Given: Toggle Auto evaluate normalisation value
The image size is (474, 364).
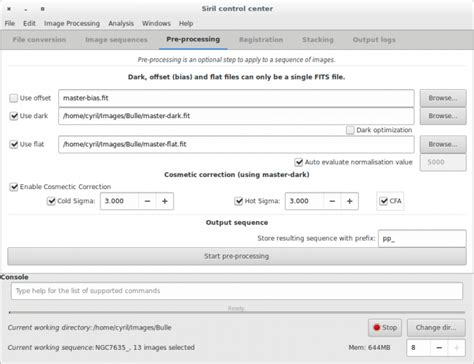Looking at the screenshot, I should pos(299,162).
